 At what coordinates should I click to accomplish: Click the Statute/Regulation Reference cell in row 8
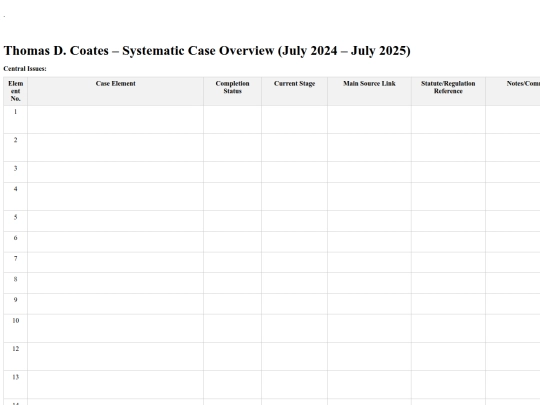point(448,283)
